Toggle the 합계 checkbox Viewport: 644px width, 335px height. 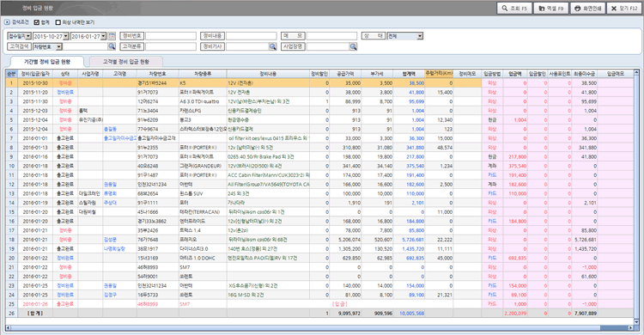pos(37,22)
